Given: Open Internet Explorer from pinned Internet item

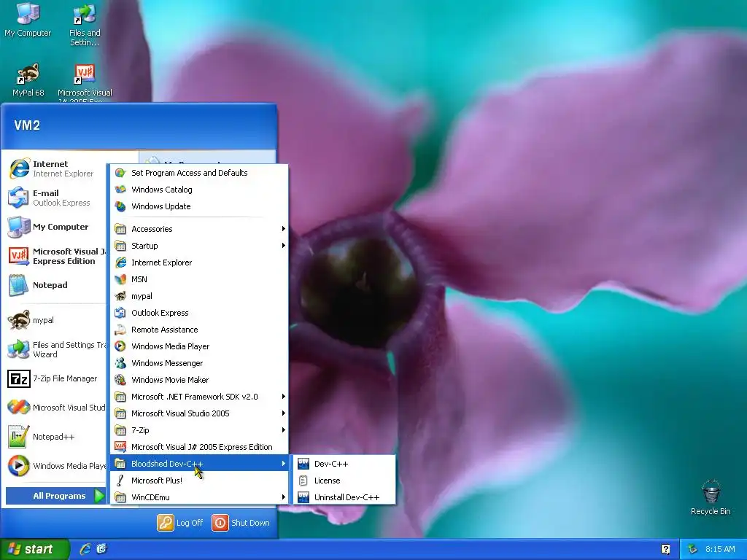Looking at the screenshot, I should [56, 168].
